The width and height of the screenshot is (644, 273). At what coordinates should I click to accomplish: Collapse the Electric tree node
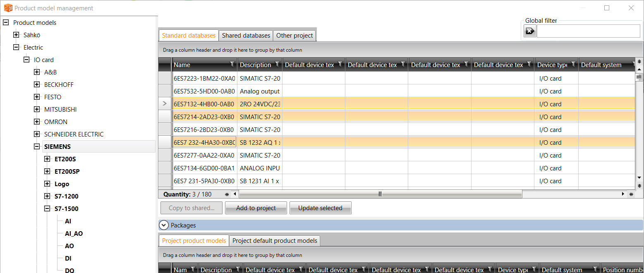tap(16, 47)
